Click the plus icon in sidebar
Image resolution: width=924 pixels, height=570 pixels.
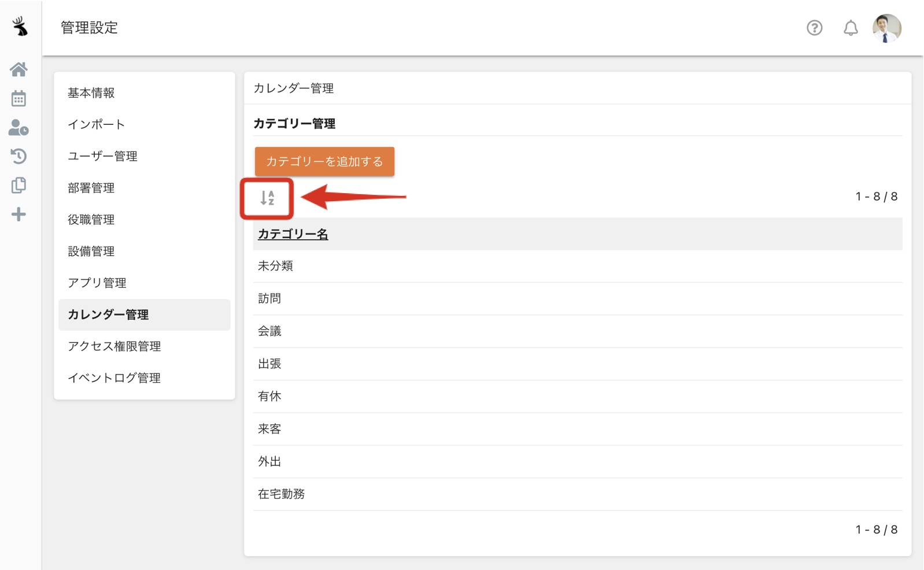coord(19,214)
